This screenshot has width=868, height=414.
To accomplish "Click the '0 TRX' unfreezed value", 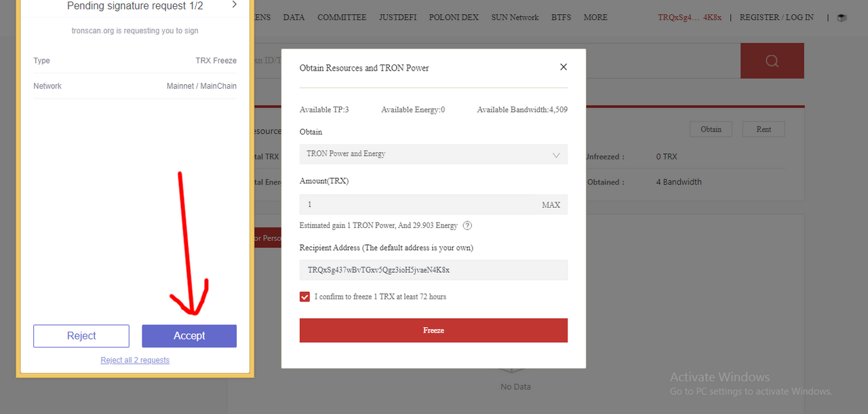I will point(667,157).
